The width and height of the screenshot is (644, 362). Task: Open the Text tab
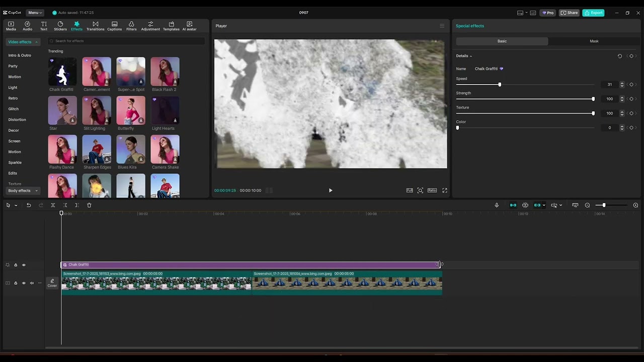coord(44,26)
